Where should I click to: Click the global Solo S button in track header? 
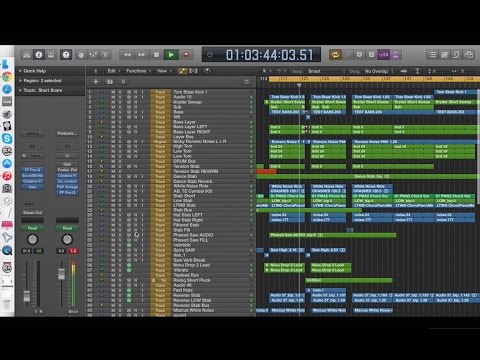[x=123, y=82]
